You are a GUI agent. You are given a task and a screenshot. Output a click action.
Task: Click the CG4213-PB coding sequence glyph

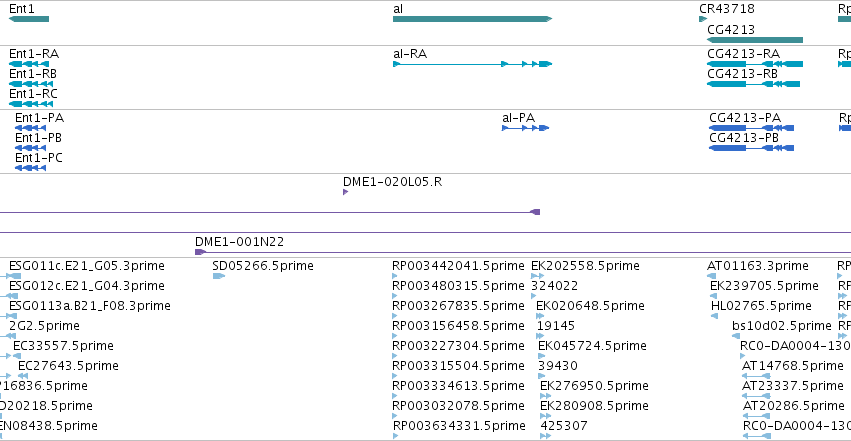pyautogui.click(x=752, y=148)
